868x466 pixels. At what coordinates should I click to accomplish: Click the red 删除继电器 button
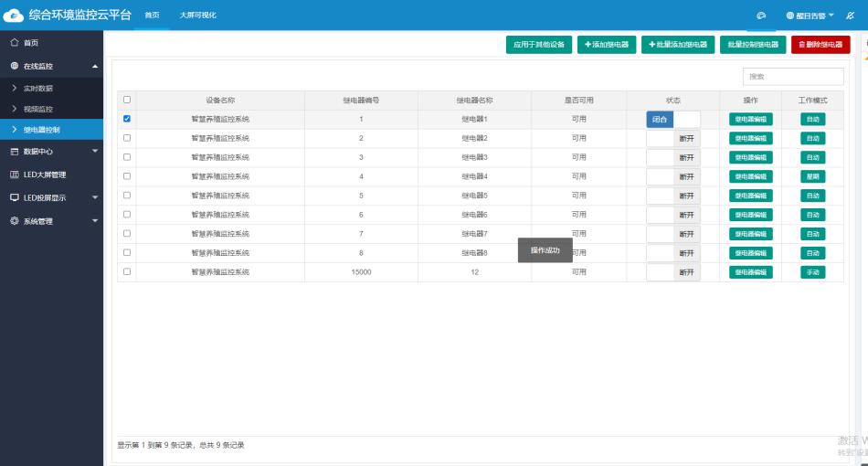point(820,44)
